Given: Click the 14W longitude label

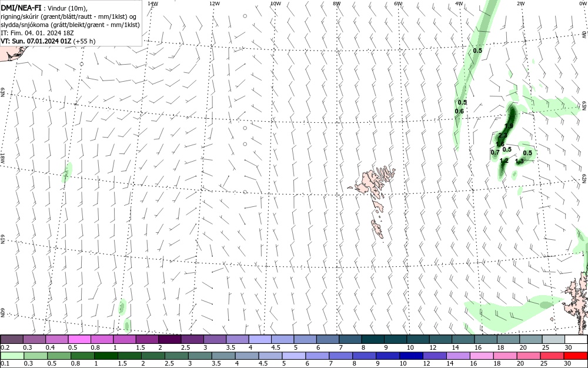Looking at the screenshot, I should pyautogui.click(x=153, y=4).
